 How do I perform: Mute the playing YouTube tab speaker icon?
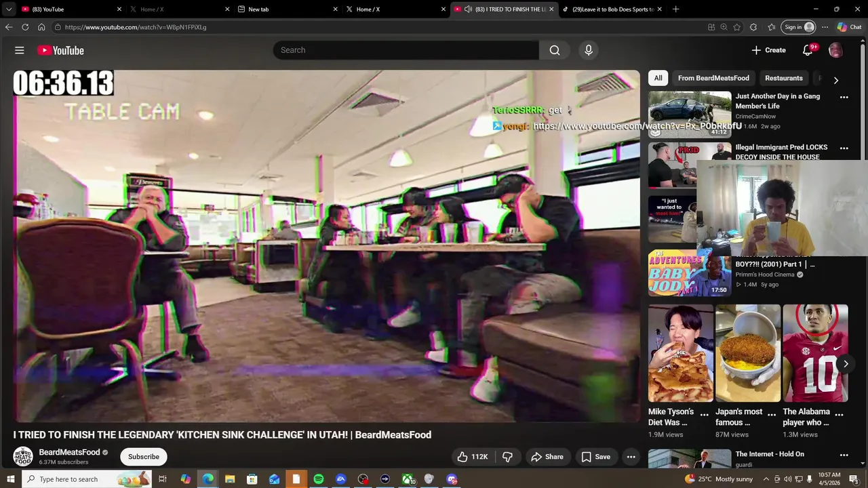click(469, 9)
